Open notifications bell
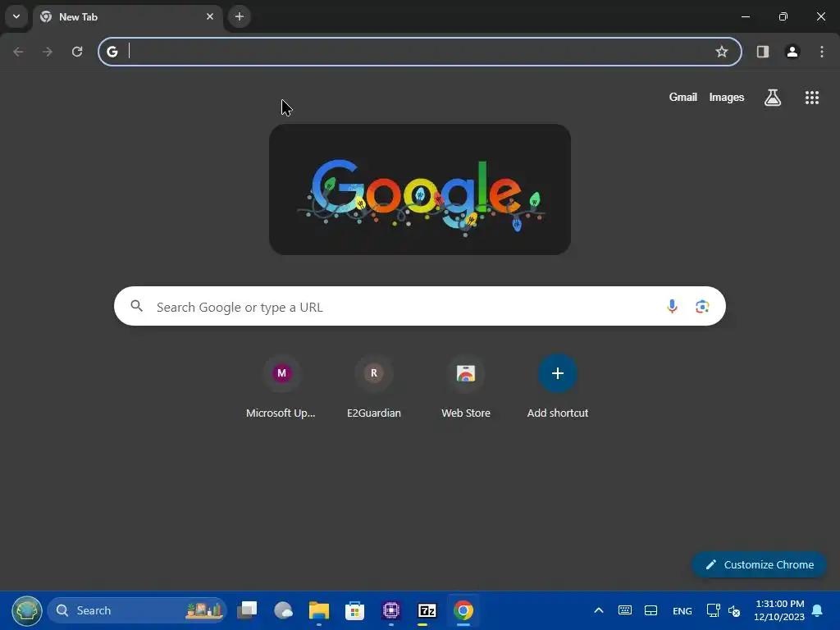840x630 pixels. (818, 610)
